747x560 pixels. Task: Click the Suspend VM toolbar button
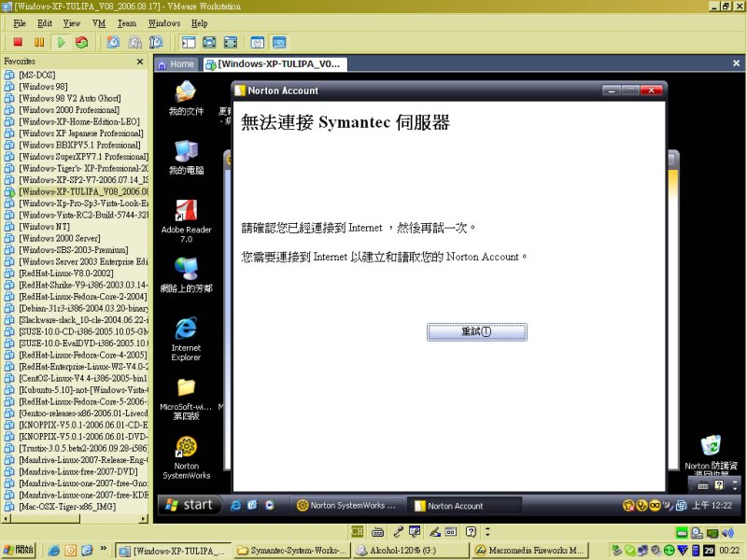(39, 42)
